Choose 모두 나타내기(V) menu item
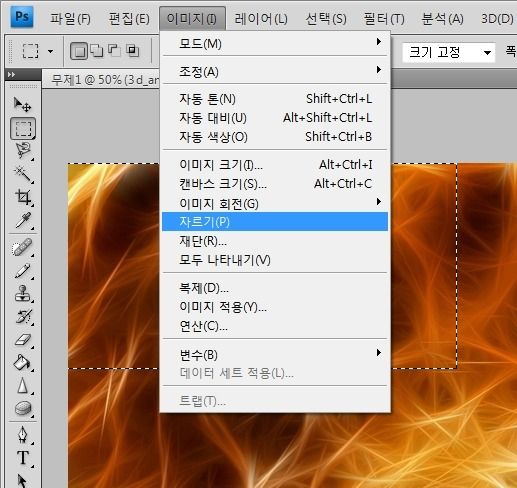This screenshot has height=488, width=517. [275, 260]
